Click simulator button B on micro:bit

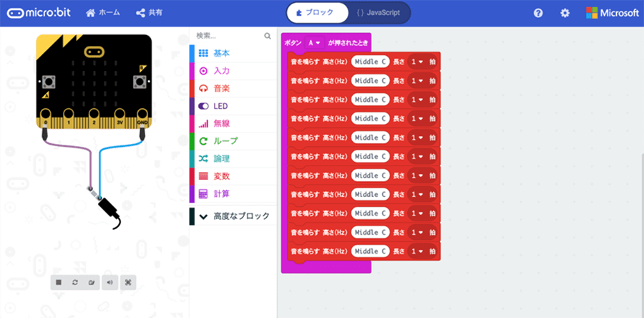[x=139, y=82]
